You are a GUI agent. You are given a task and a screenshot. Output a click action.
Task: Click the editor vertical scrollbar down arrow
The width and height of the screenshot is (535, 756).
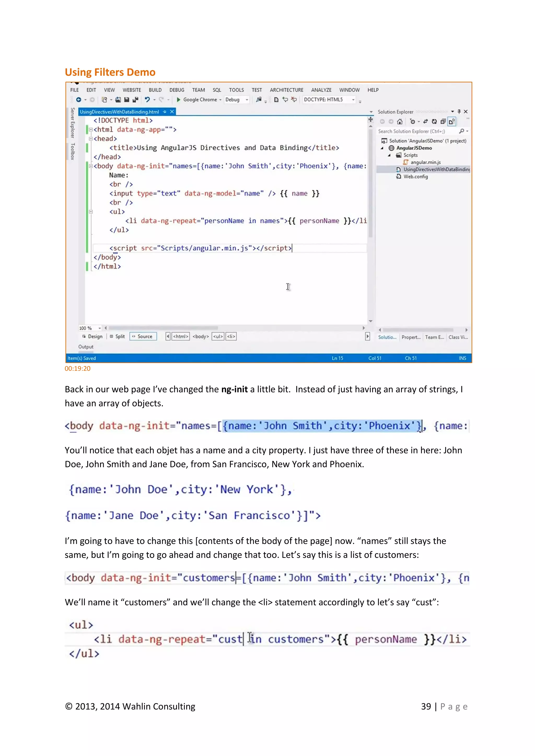pyautogui.click(x=371, y=321)
